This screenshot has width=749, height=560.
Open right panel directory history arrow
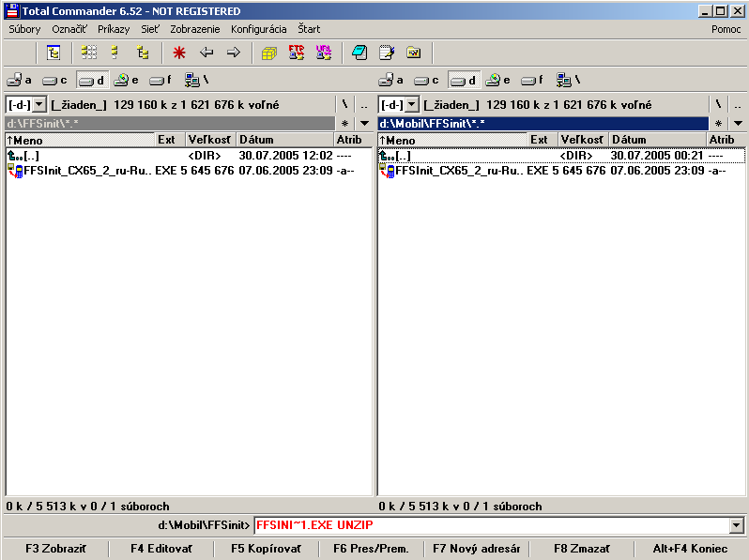(738, 124)
